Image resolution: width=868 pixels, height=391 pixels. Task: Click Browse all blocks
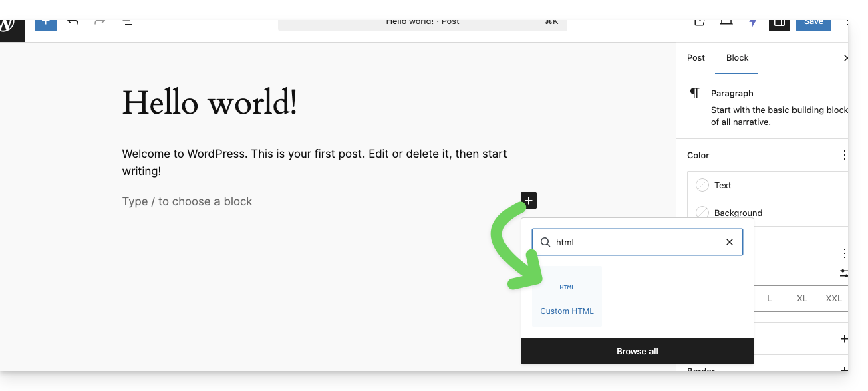tap(637, 351)
